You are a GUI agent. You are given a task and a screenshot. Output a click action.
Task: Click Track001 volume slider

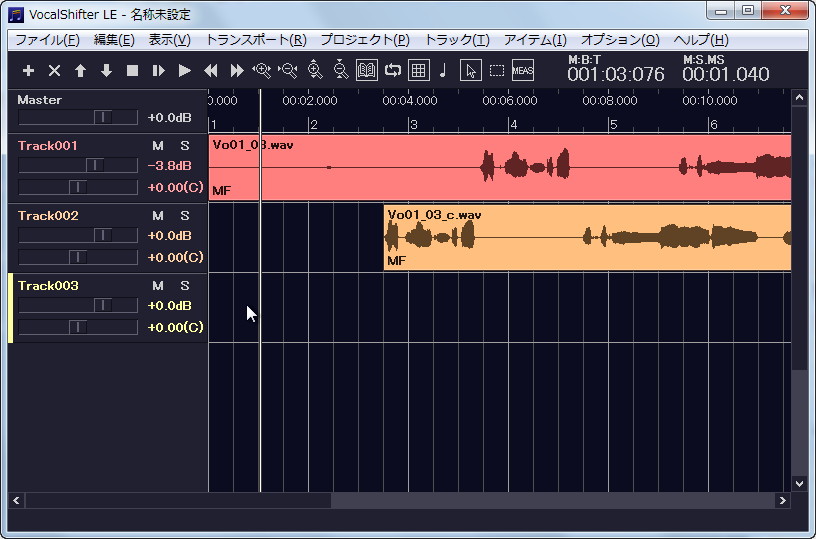(78, 165)
